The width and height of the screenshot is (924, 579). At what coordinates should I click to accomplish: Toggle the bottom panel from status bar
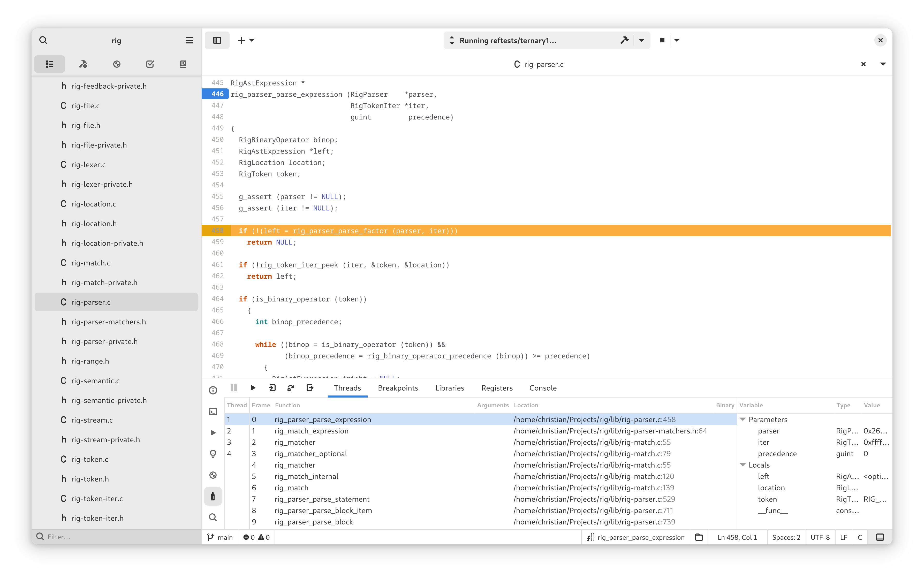coord(880,537)
